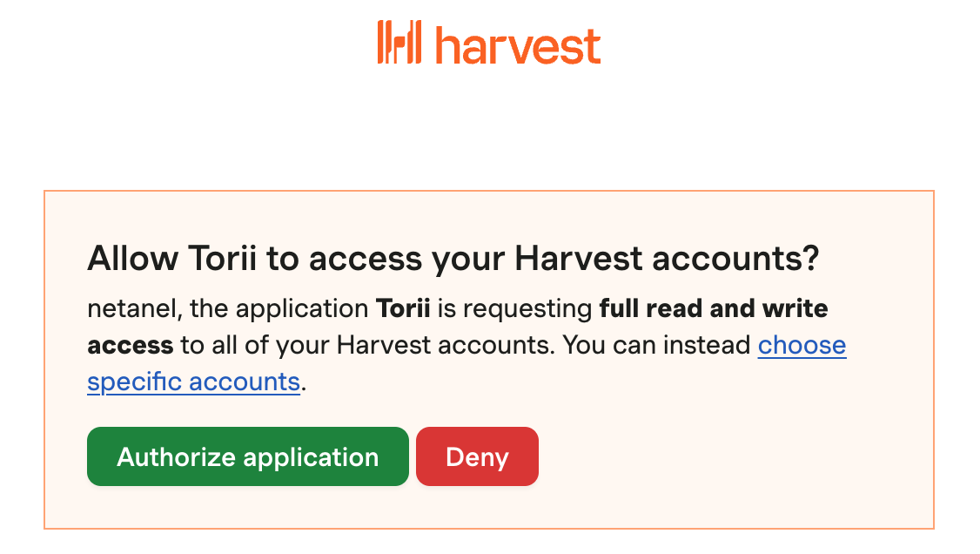The width and height of the screenshot is (980, 554).
Task: Click the username netanel in the description
Action: (122, 308)
